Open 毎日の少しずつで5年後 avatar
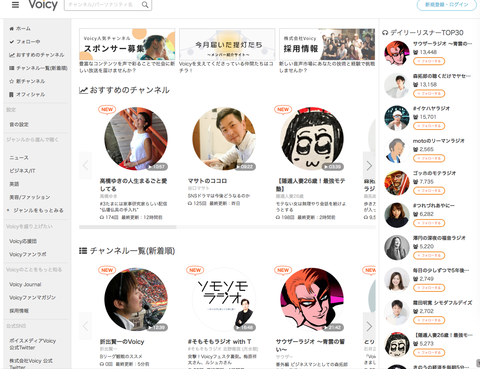The height and width of the screenshot is (369, 480). point(397,280)
